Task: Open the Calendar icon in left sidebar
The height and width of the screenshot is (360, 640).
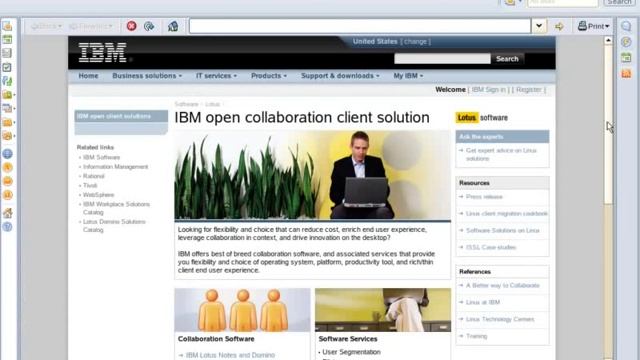Action: tap(7, 40)
